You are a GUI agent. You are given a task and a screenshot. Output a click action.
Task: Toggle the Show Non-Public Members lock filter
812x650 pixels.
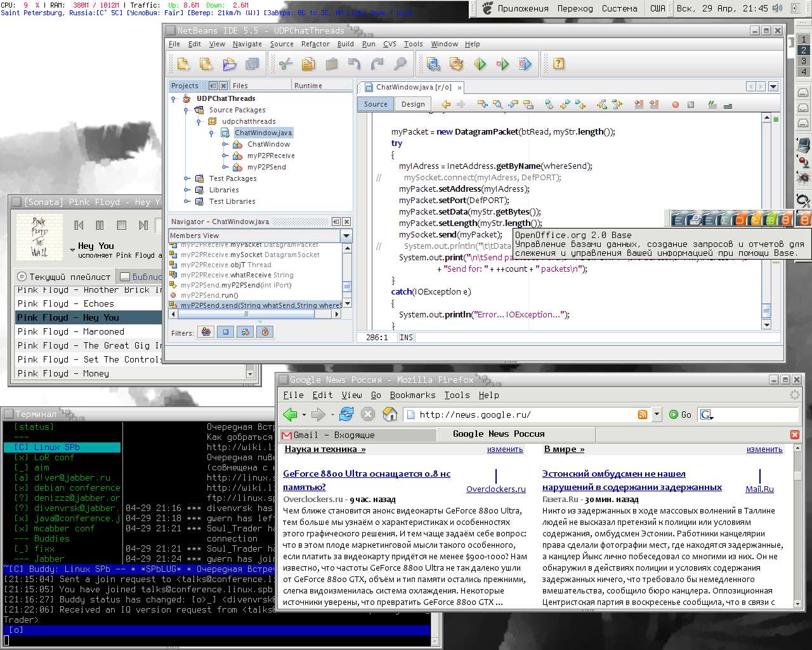pos(265,331)
